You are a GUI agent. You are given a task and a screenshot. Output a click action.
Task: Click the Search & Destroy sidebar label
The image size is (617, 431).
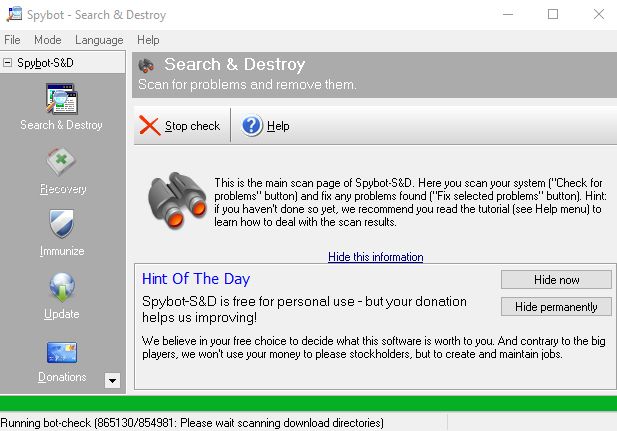61,125
